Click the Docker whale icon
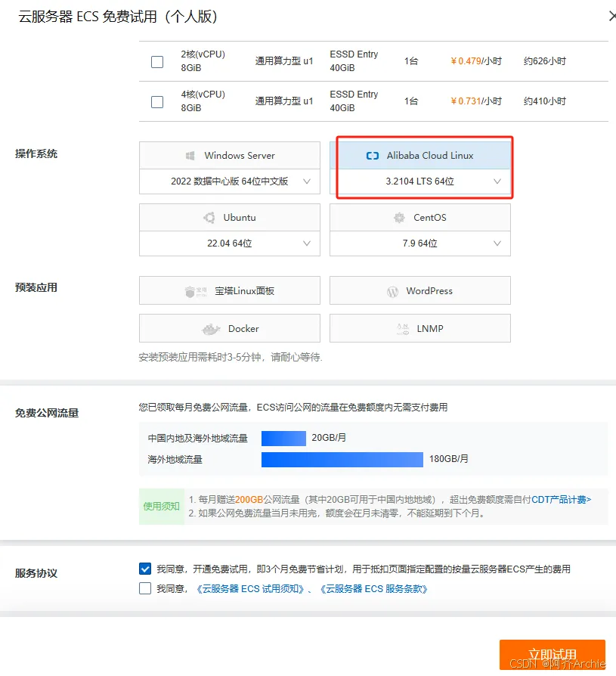 tap(211, 330)
